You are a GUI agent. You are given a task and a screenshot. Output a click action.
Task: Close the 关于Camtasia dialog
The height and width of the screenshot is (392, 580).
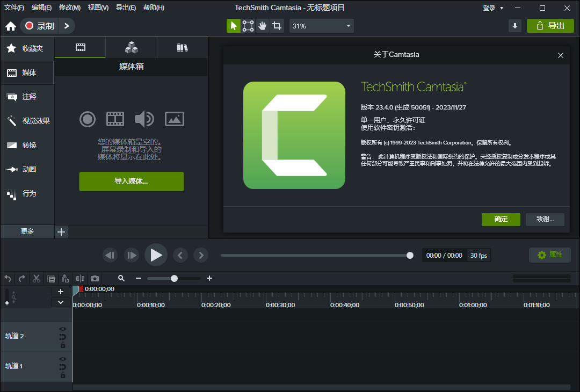tap(560, 55)
